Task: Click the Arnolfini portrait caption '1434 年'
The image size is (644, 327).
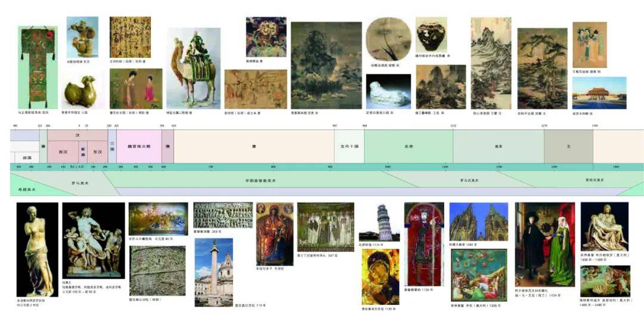Action: click(555, 295)
